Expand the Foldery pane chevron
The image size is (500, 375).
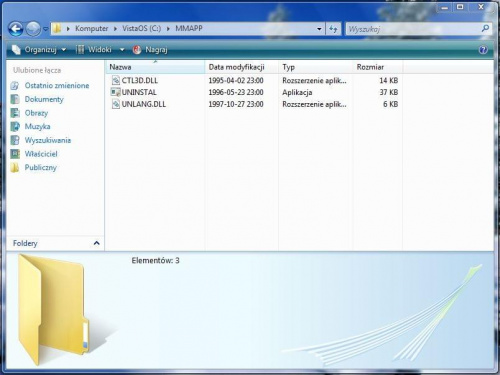96,243
